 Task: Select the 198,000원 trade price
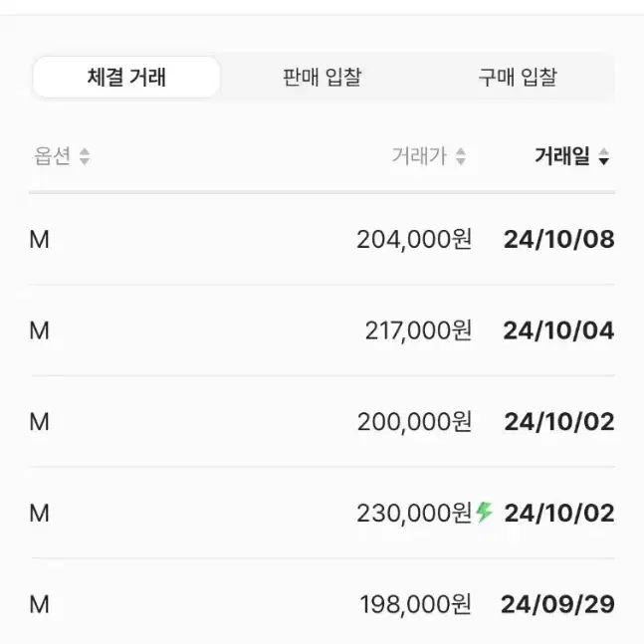pos(416,604)
